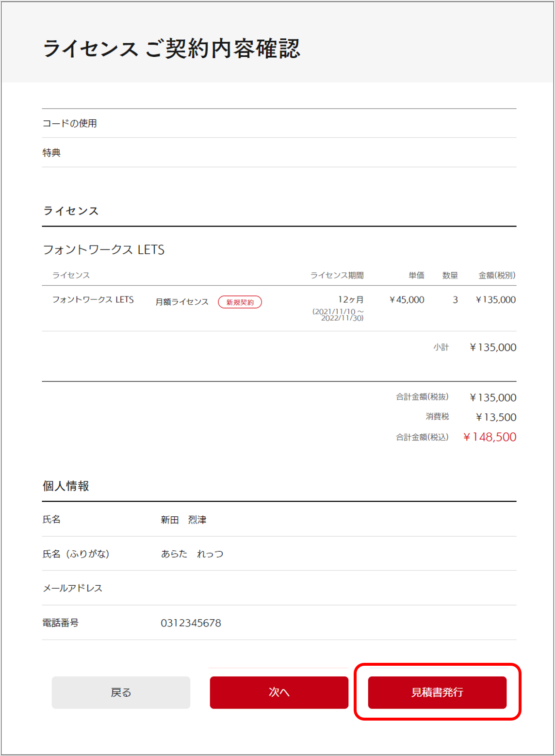Click the 月額ライセンス label
This screenshot has width=555, height=756.
pyautogui.click(x=182, y=302)
